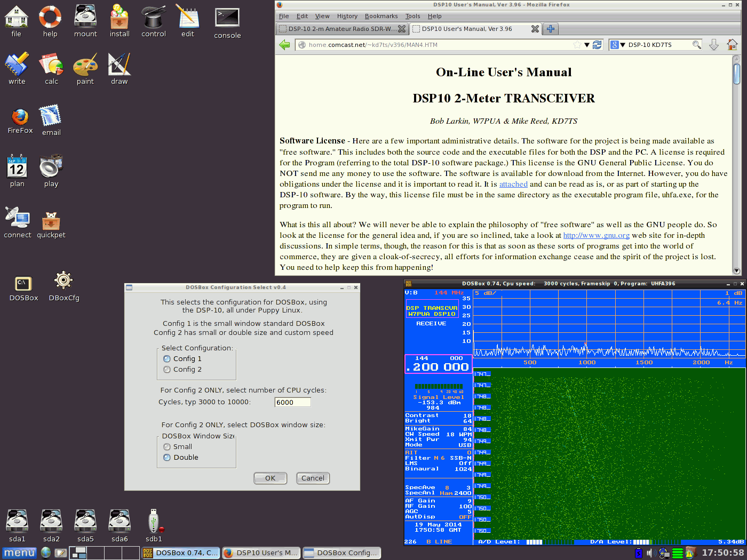
Task: Click the taskbar globe browser launcher
Action: click(x=46, y=553)
